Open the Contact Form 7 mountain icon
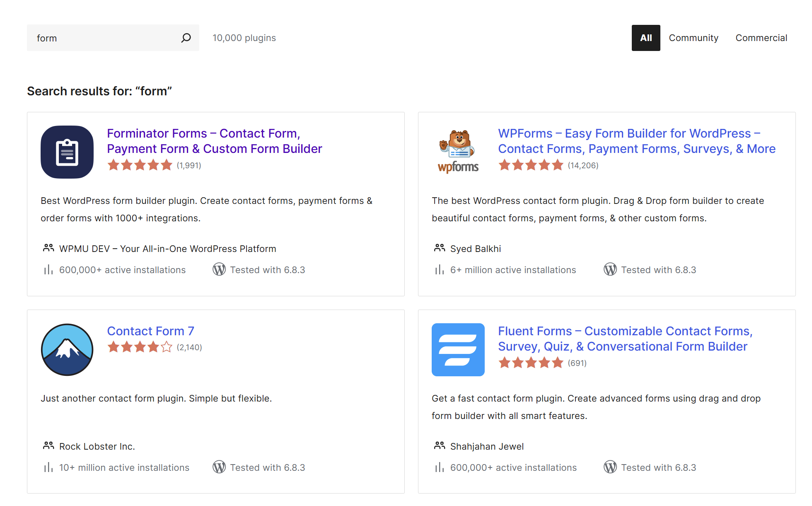812x506 pixels. coord(67,350)
